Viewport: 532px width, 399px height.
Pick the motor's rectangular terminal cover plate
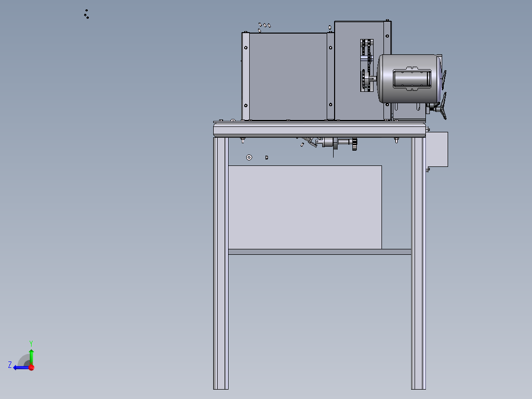(x=412, y=79)
